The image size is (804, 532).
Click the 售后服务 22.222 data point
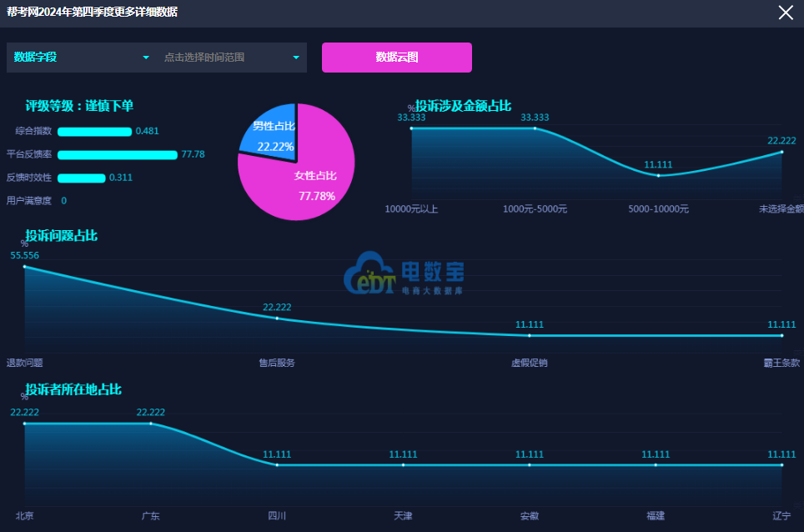coord(277,319)
